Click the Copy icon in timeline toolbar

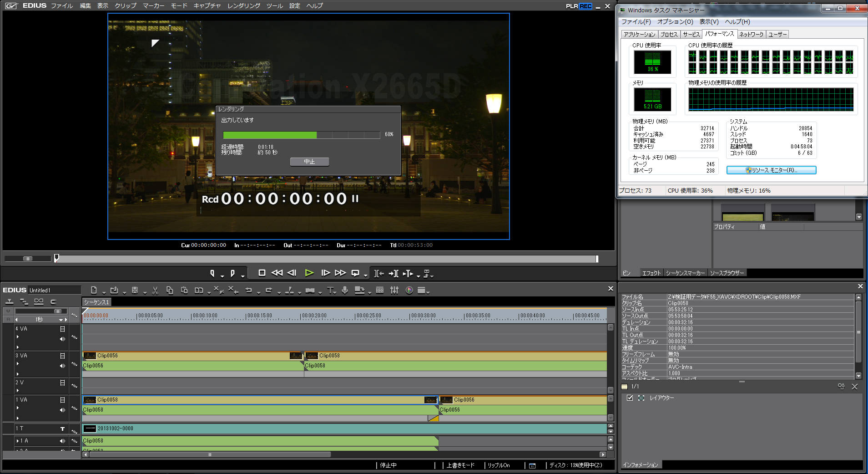[170, 290]
